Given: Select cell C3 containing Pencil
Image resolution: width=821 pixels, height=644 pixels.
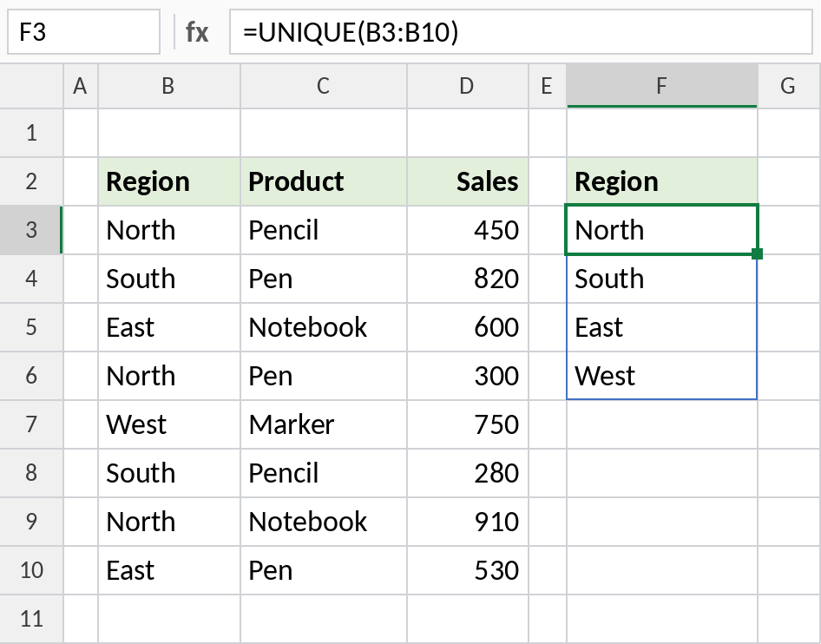Looking at the screenshot, I should point(324,230).
